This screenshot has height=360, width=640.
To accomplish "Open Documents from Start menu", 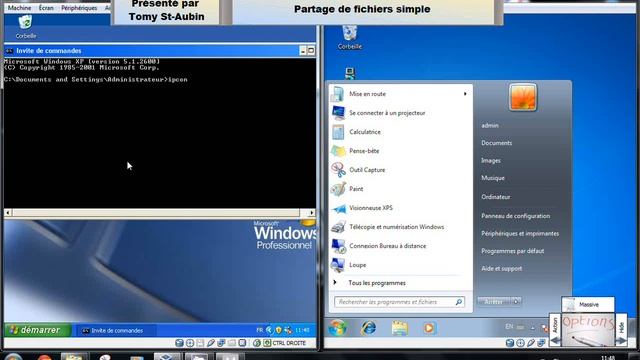I will point(496,143).
